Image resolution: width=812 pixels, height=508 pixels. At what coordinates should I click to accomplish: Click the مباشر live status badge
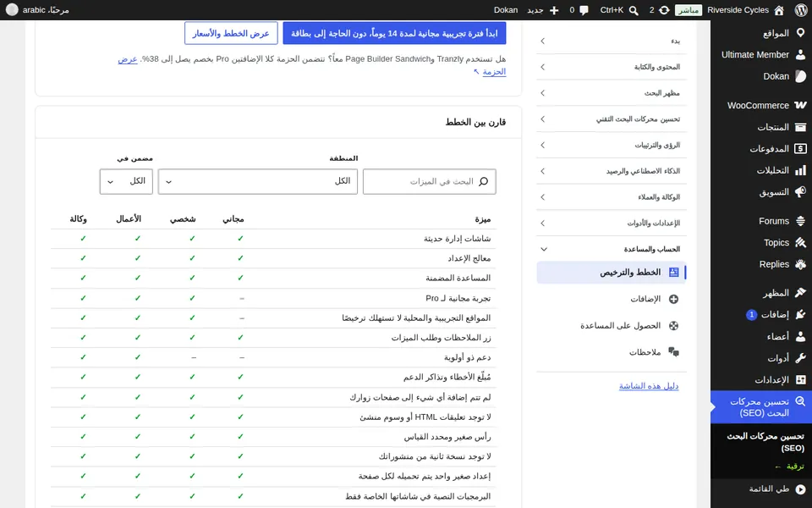point(689,10)
